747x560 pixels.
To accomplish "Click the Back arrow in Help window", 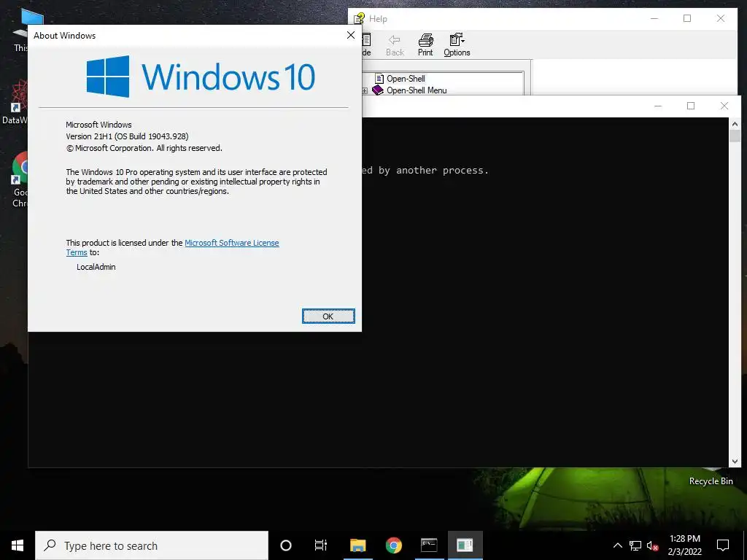I will pos(395,45).
